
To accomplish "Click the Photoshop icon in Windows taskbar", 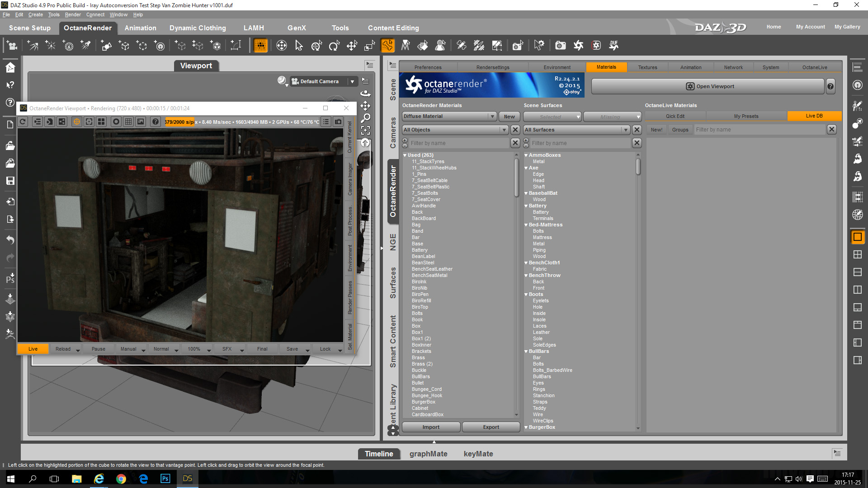I will [165, 479].
